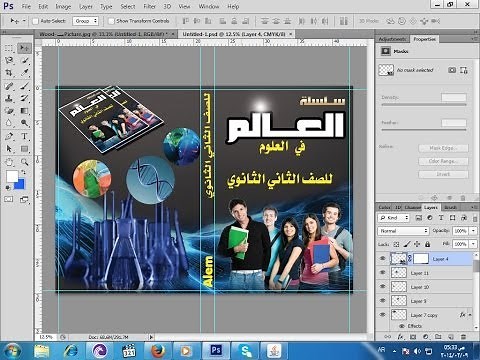
Task: Select the Gradient tool
Action: coord(24,111)
